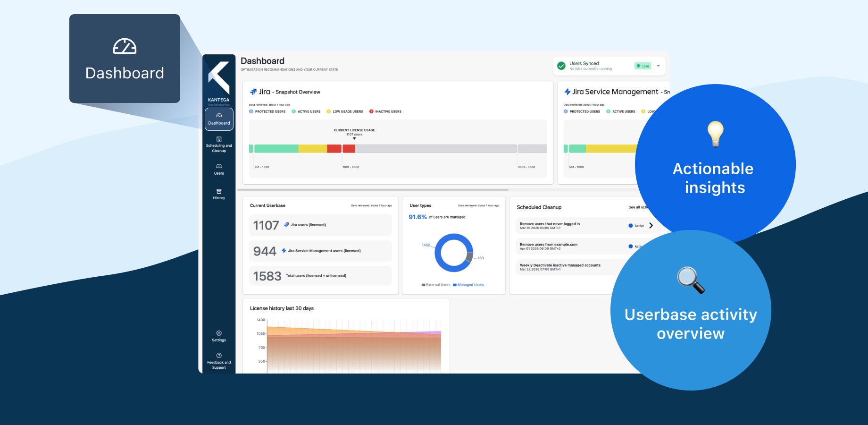
Task: Select Managed Users legend under donut chart
Action: tap(468, 285)
